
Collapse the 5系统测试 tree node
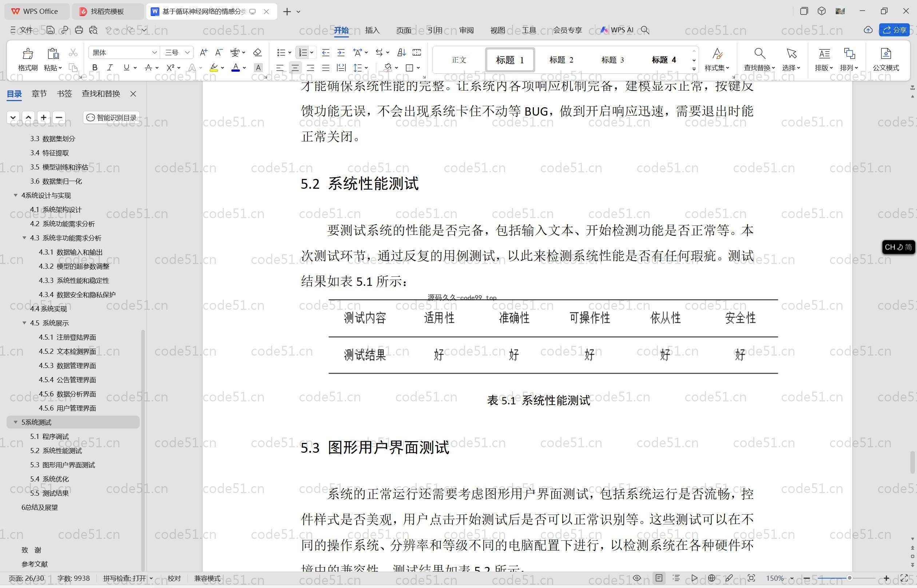[x=15, y=422]
